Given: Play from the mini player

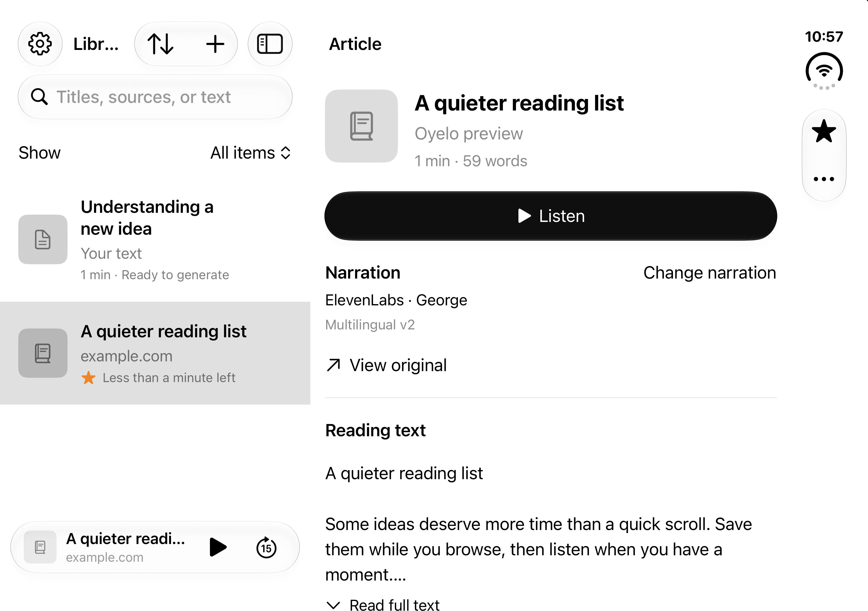Looking at the screenshot, I should pyautogui.click(x=218, y=547).
